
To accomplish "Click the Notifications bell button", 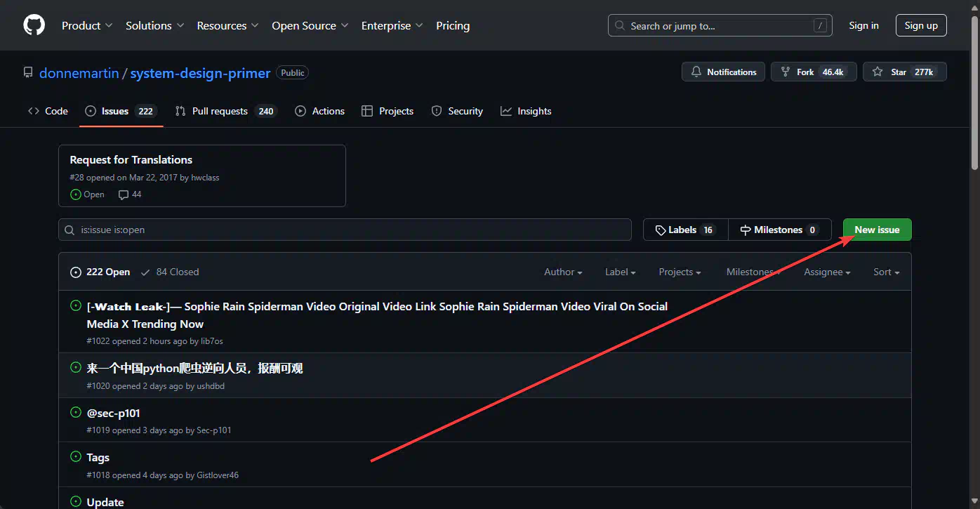I will tap(723, 72).
